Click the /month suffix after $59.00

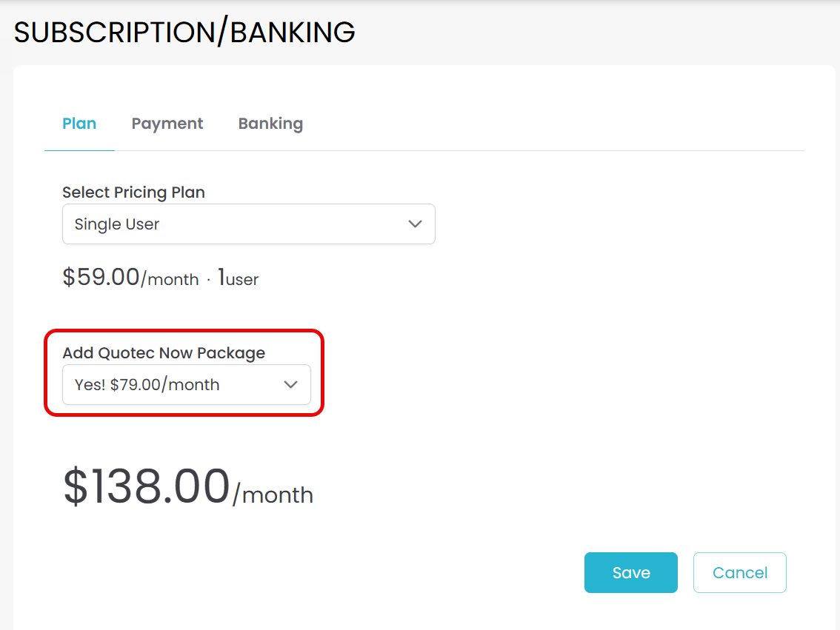pos(170,280)
